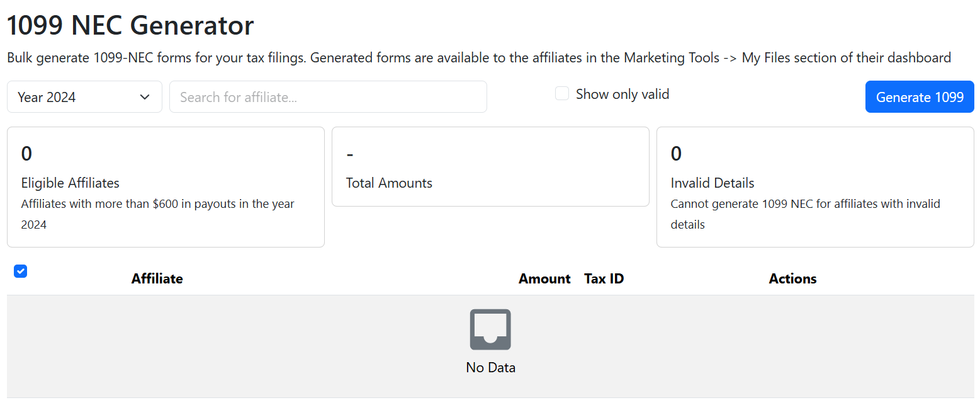
Task: Click the zero count in Eligible Affiliates
Action: click(x=26, y=154)
